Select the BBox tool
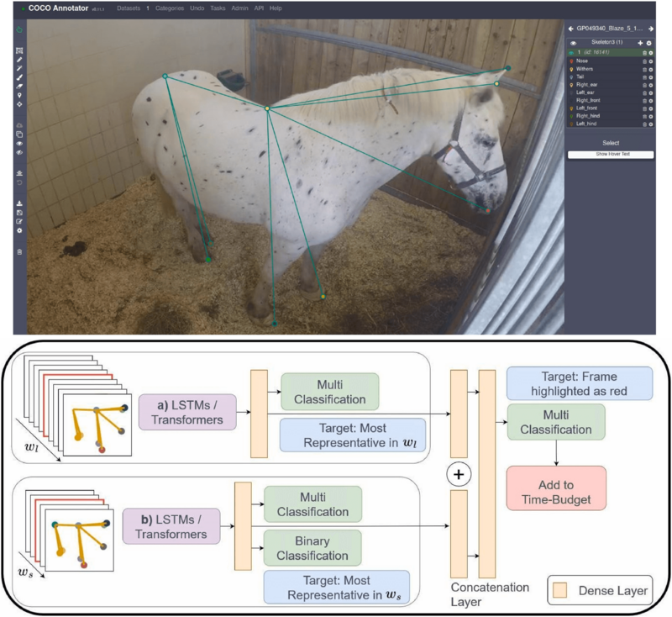The width and height of the screenshot is (672, 617). click(19, 50)
